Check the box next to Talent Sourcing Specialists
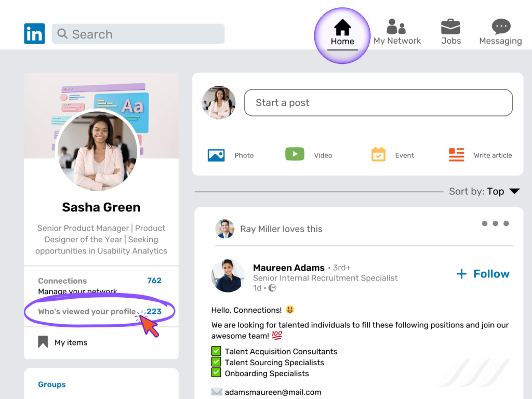 tap(216, 362)
